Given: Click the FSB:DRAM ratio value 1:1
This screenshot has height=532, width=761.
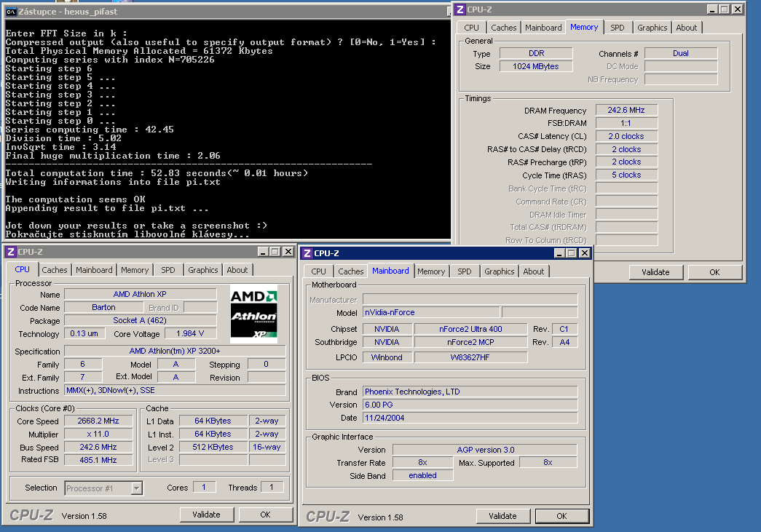Looking at the screenshot, I should [626, 123].
